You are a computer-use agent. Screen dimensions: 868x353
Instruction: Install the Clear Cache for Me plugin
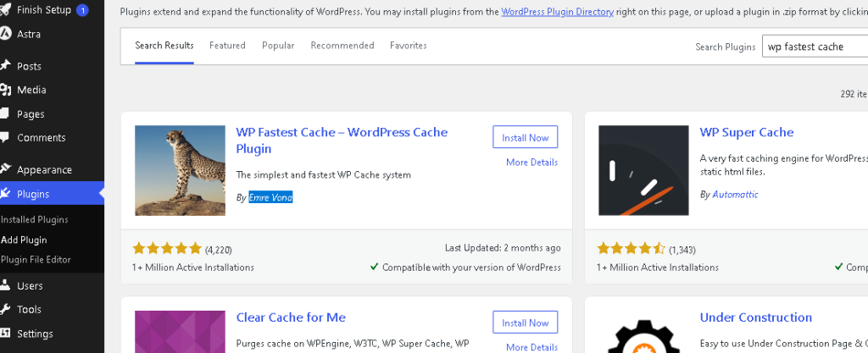click(x=525, y=322)
